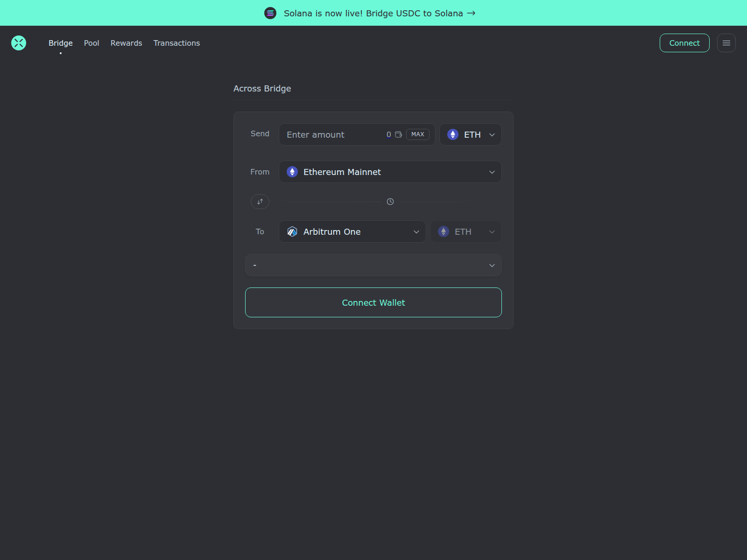Open the Transactions tab
The height and width of the screenshot is (560, 747).
(176, 43)
